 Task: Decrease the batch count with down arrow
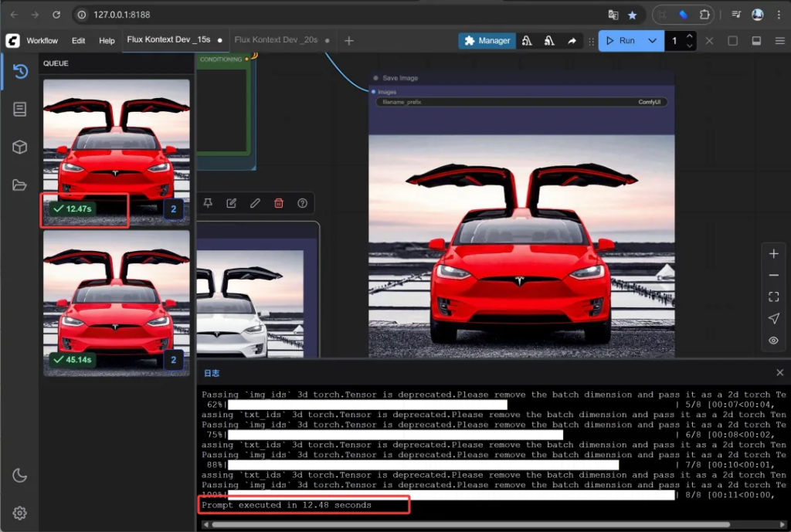[x=690, y=46]
